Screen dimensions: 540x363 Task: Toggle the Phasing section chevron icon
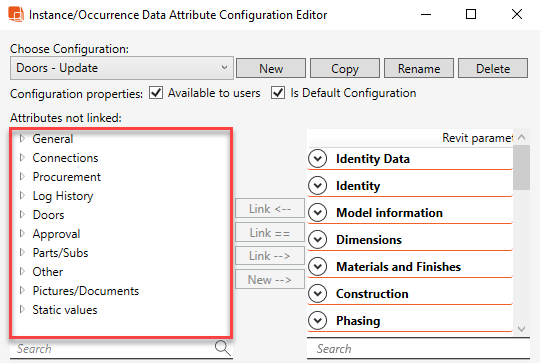(x=318, y=321)
